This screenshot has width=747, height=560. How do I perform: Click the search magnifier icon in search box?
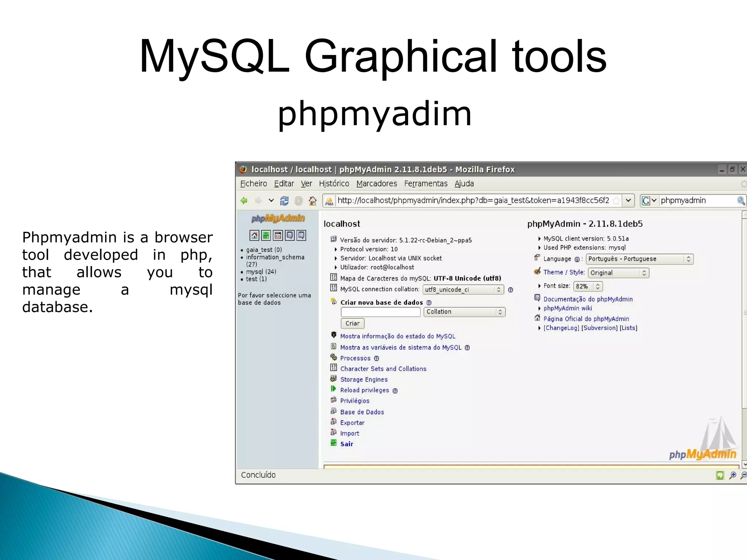tap(741, 201)
